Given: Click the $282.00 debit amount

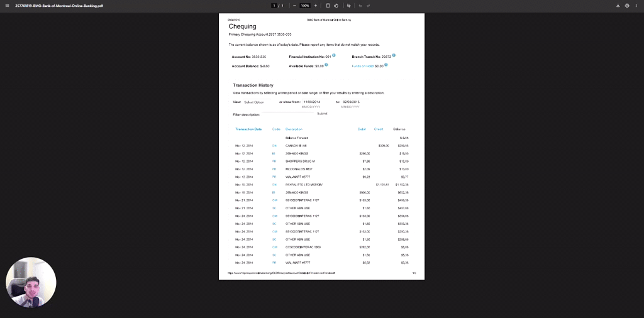Looking at the screenshot, I should click(x=365, y=247).
